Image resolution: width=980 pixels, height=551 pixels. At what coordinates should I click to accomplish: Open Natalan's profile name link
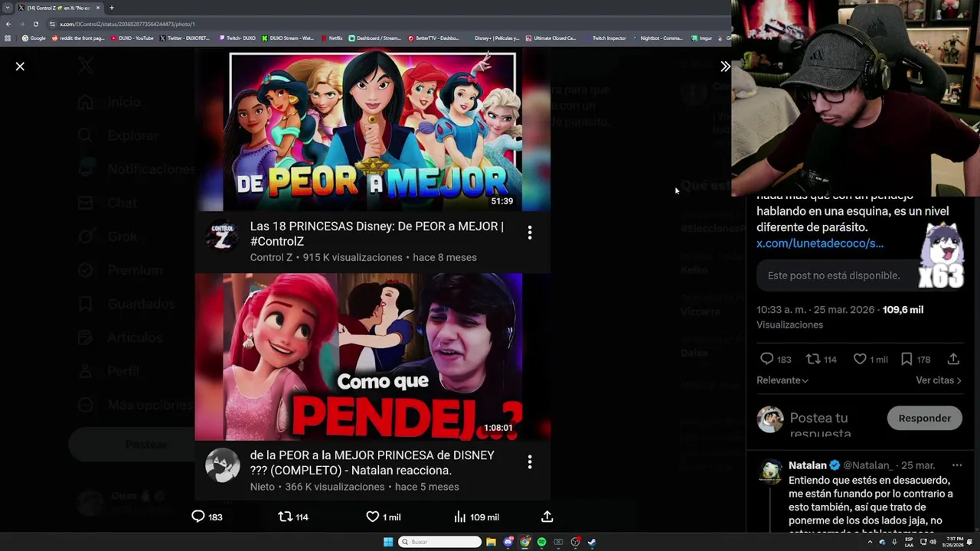pos(808,465)
